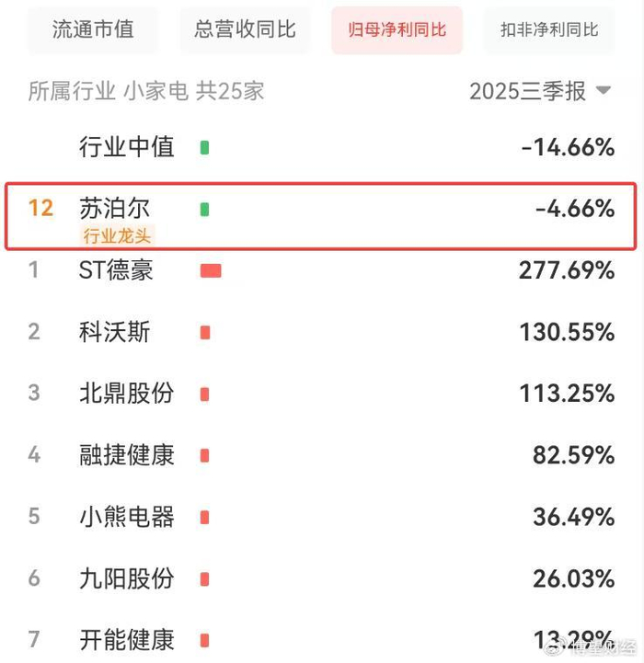Open the ST德豪 stock entry
The width and height of the screenshot is (644, 663).
pyautogui.click(x=116, y=270)
